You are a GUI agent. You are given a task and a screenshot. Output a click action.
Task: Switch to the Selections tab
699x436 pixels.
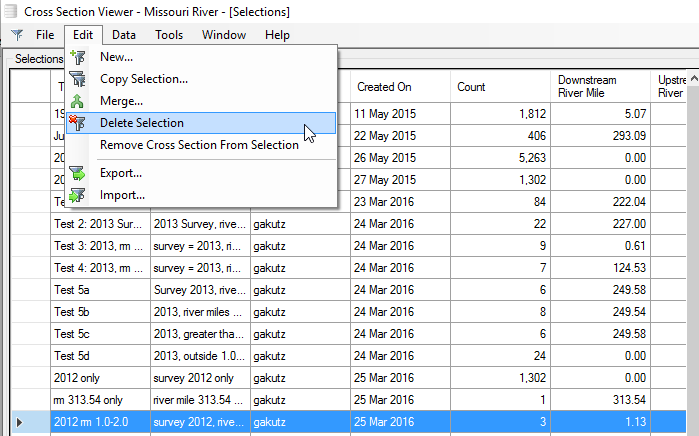(38, 60)
